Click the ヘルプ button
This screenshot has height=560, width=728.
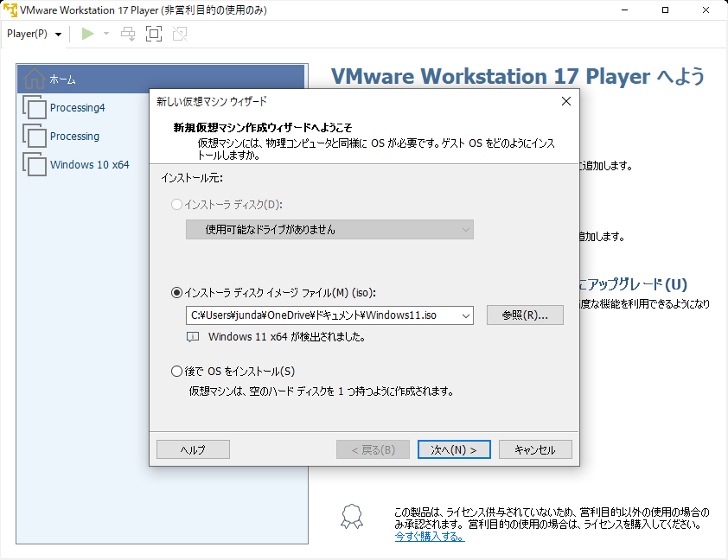(193, 449)
